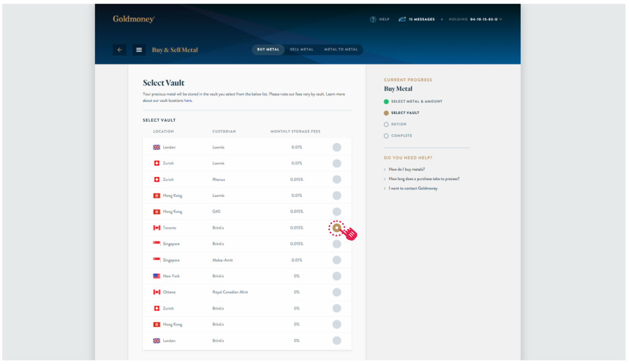Select Zurich Brink's vault radio button
The width and height of the screenshot is (629, 364).
[x=336, y=308]
